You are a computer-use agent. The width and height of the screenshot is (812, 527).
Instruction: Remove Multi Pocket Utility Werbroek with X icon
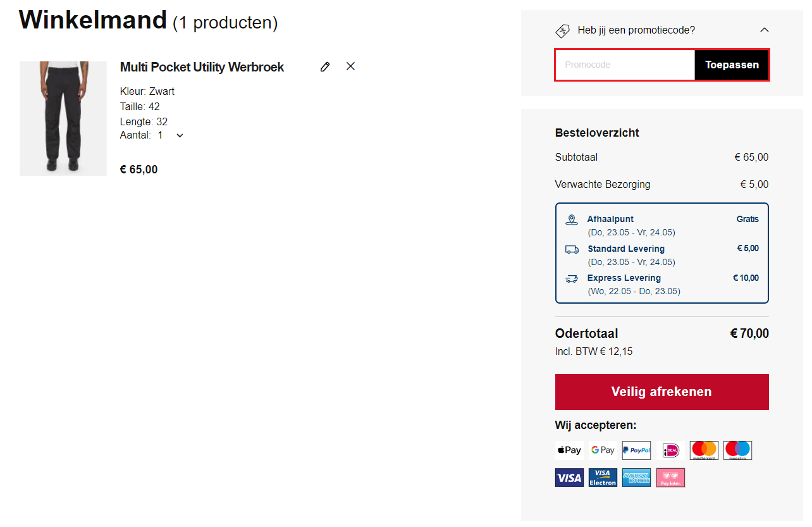[351, 66]
